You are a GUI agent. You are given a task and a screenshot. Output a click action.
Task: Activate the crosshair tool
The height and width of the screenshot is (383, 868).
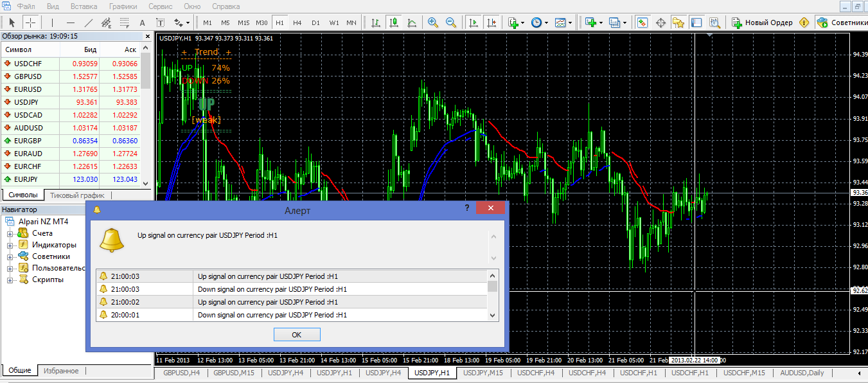[x=30, y=22]
